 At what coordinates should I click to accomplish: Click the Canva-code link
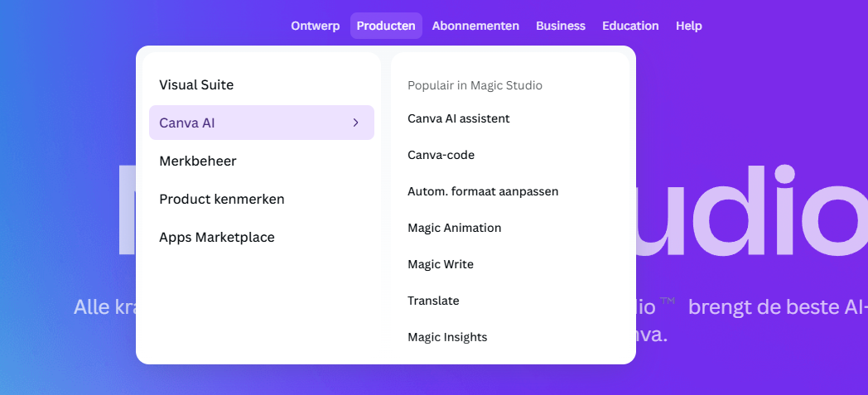tap(441, 155)
